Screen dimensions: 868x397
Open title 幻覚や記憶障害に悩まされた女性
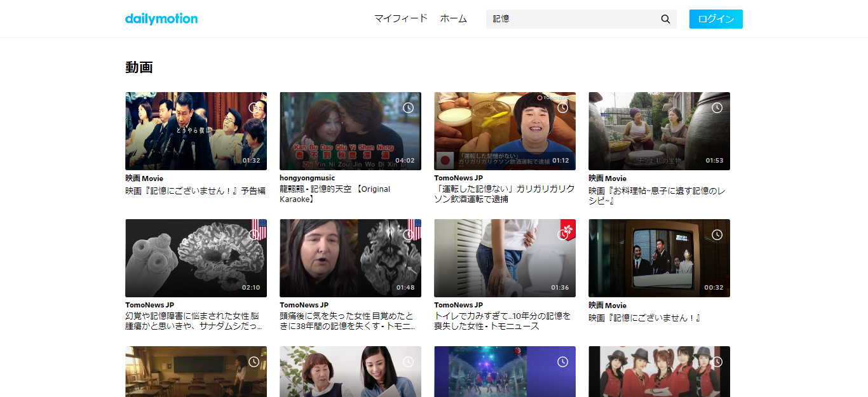pyautogui.click(x=194, y=321)
